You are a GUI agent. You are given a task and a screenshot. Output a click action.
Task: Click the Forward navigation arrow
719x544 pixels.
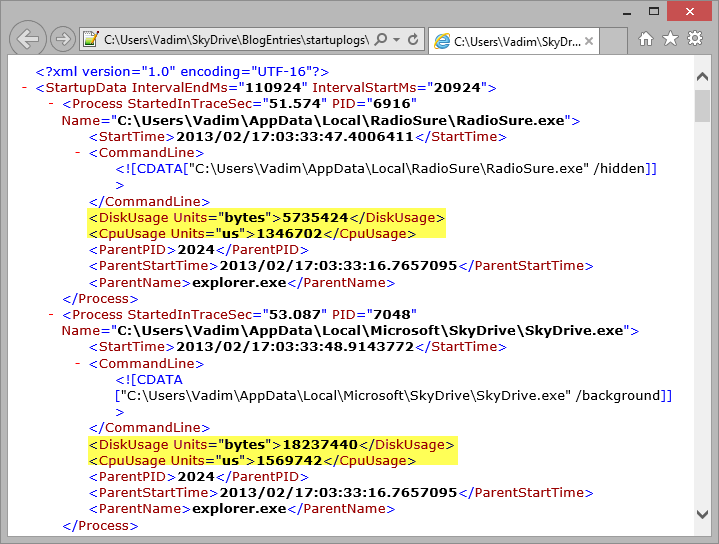(x=62, y=39)
